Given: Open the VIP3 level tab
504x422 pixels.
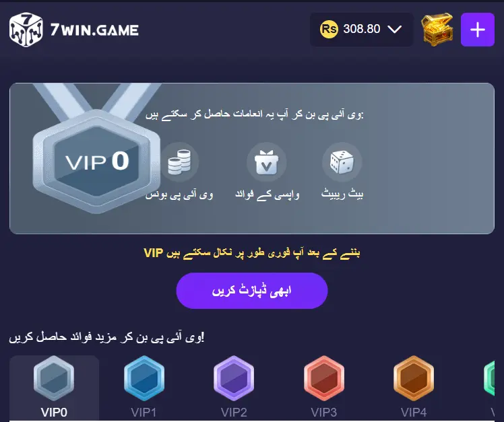Looking at the screenshot, I should [323, 388].
